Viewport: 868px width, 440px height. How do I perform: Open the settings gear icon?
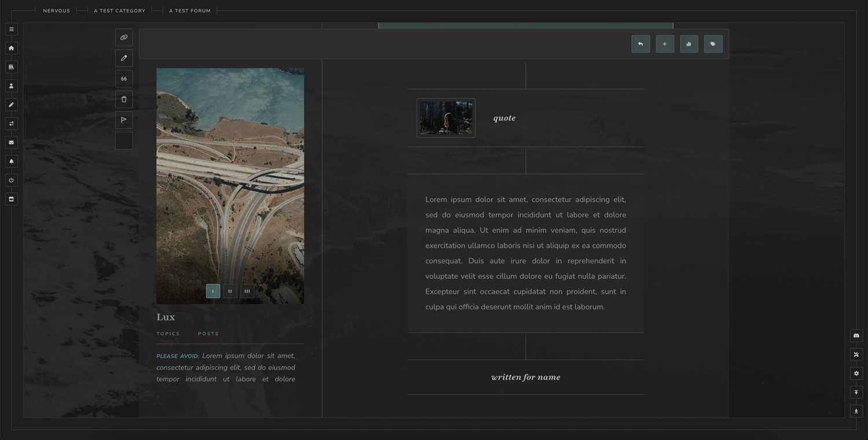pyautogui.click(x=856, y=374)
